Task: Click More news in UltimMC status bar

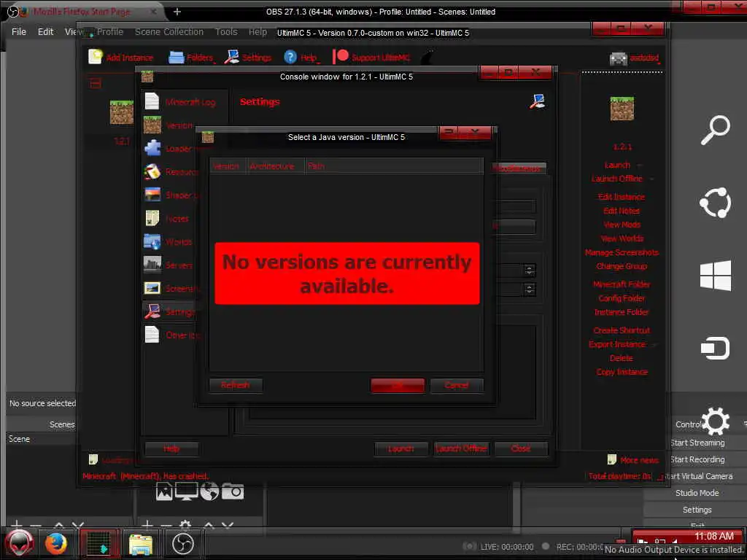Action: tap(634, 459)
